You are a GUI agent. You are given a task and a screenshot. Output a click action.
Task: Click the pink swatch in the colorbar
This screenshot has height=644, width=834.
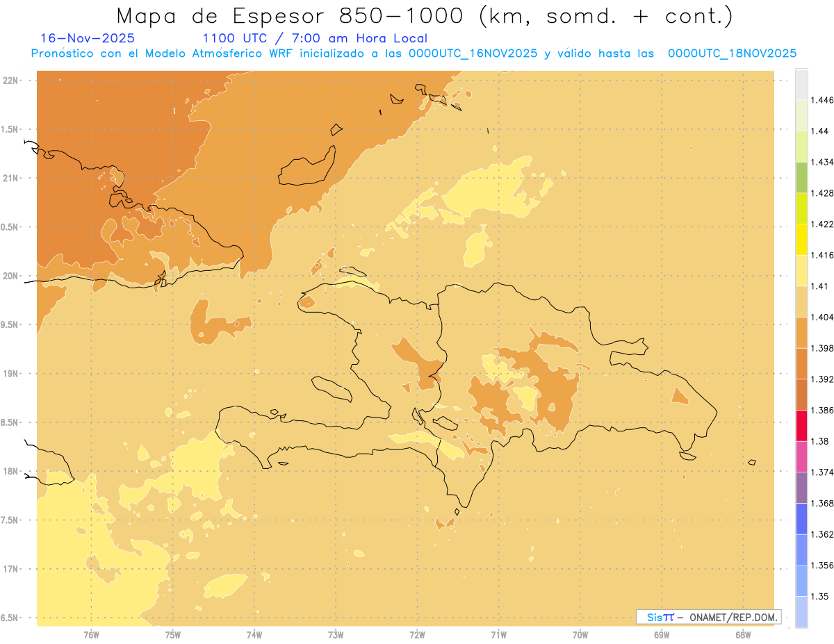tap(801, 456)
